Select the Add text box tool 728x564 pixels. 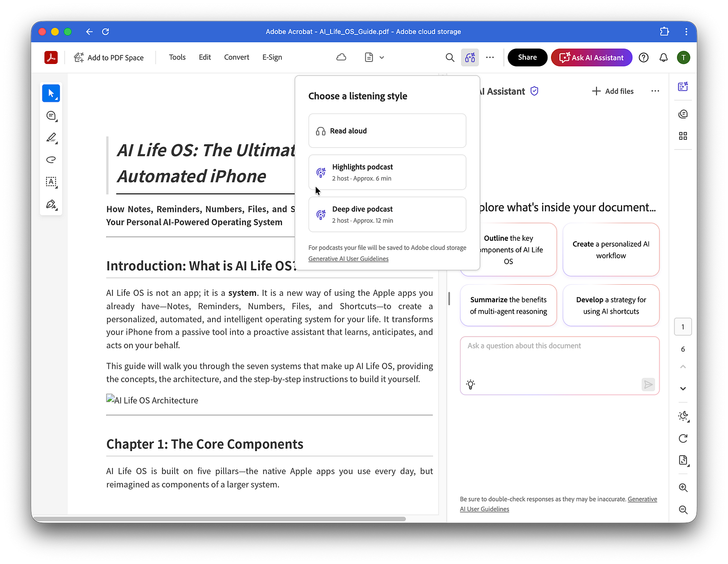point(51,182)
